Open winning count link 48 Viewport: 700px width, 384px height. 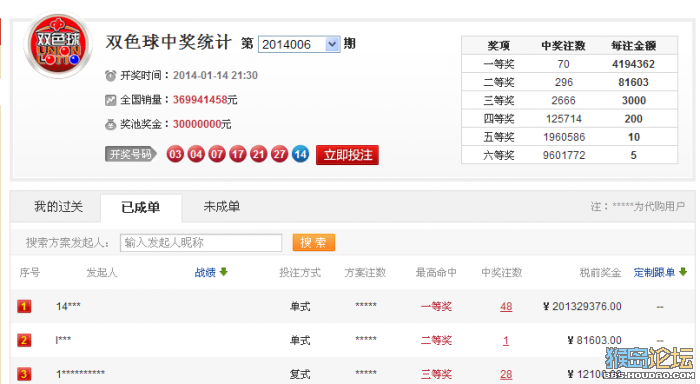tap(506, 306)
